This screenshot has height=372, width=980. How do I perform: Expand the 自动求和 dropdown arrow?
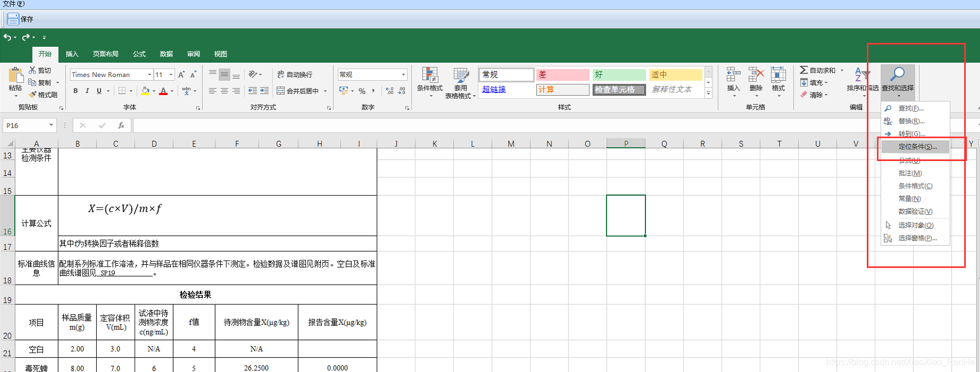(842, 70)
